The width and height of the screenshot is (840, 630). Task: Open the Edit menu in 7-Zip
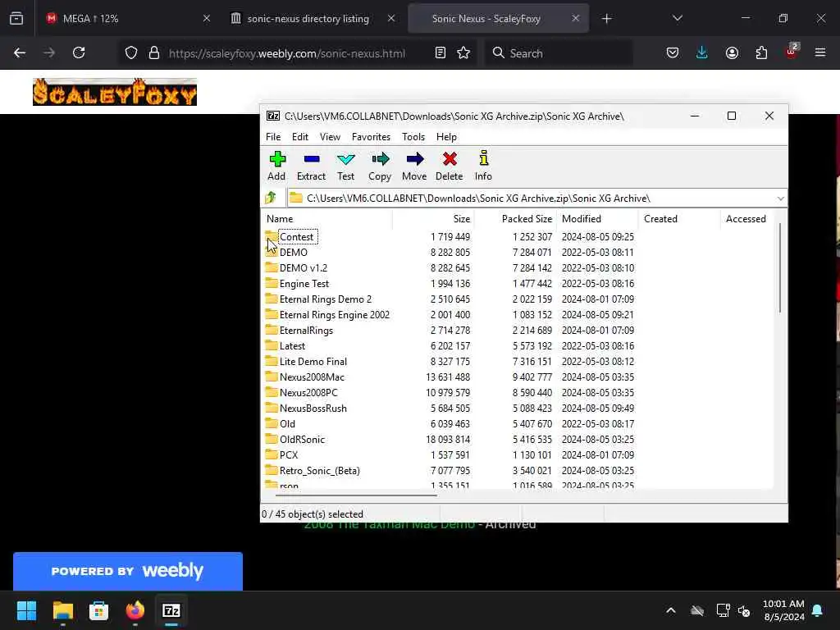300,137
